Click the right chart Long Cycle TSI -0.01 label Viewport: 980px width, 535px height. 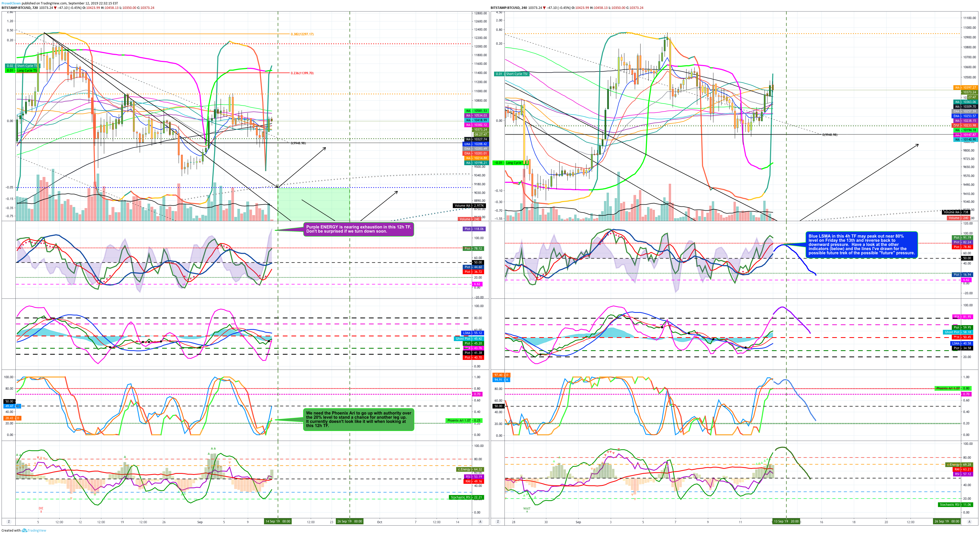[510, 163]
